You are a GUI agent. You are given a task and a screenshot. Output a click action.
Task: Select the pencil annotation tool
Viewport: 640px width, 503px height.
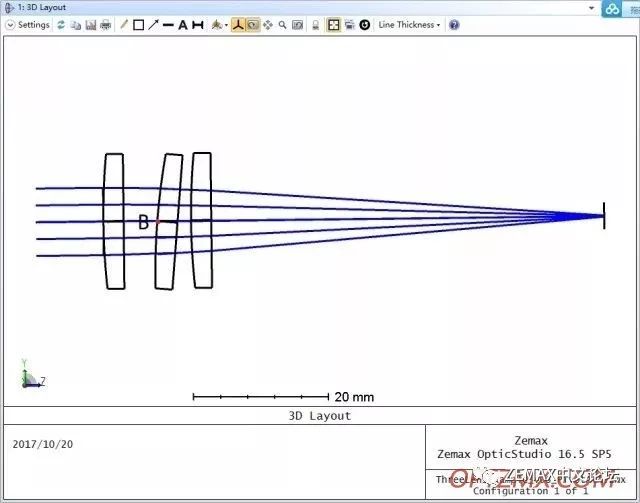[x=124, y=25]
